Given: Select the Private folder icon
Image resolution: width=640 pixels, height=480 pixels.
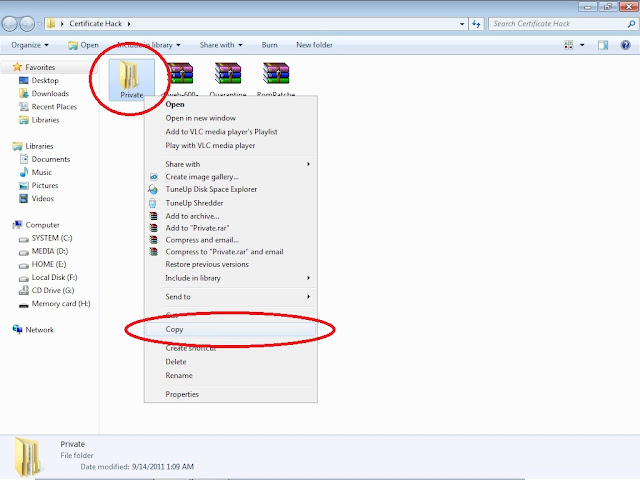Looking at the screenshot, I should click(x=130, y=75).
